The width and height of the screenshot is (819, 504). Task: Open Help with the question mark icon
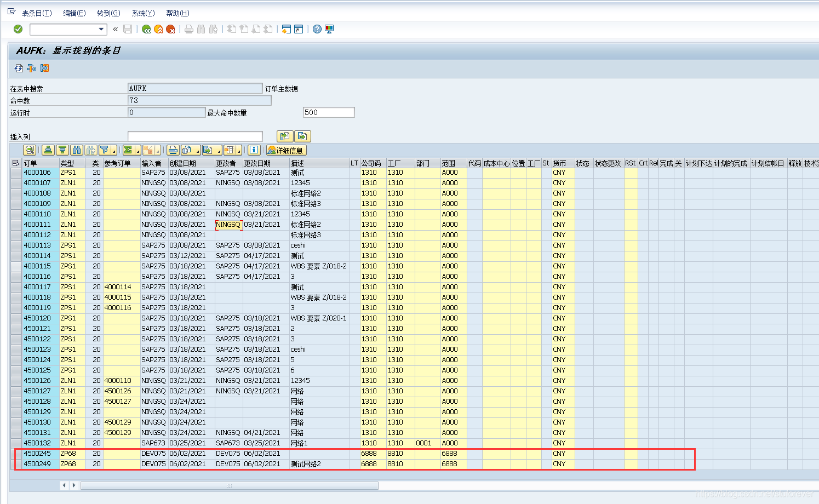point(317,29)
